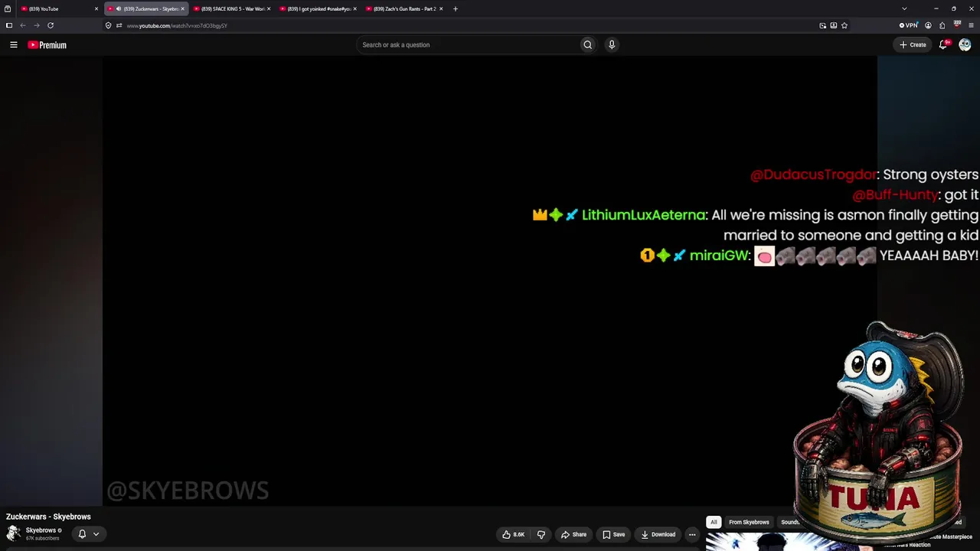
Task: Bookmark this page with the star
Action: [844, 25]
